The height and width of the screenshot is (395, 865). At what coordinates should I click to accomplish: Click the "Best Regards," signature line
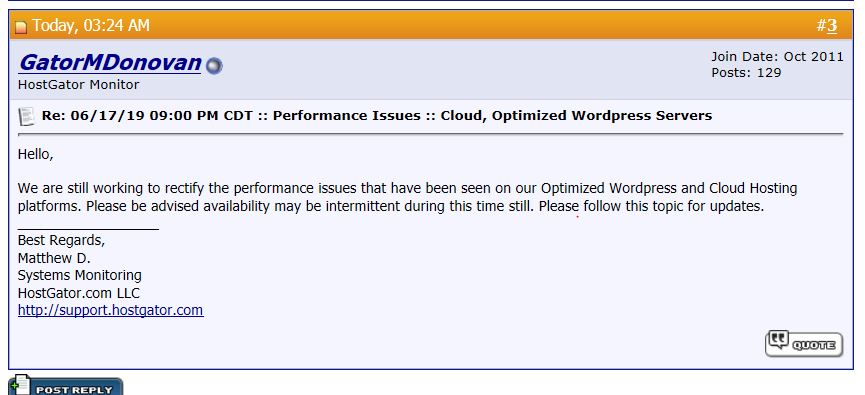[61, 241]
